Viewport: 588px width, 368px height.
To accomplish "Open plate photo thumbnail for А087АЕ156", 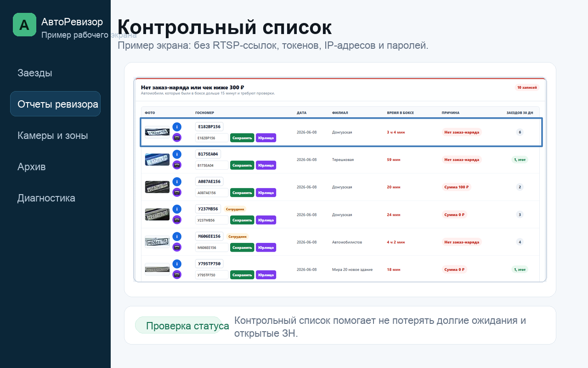I will 157,187.
